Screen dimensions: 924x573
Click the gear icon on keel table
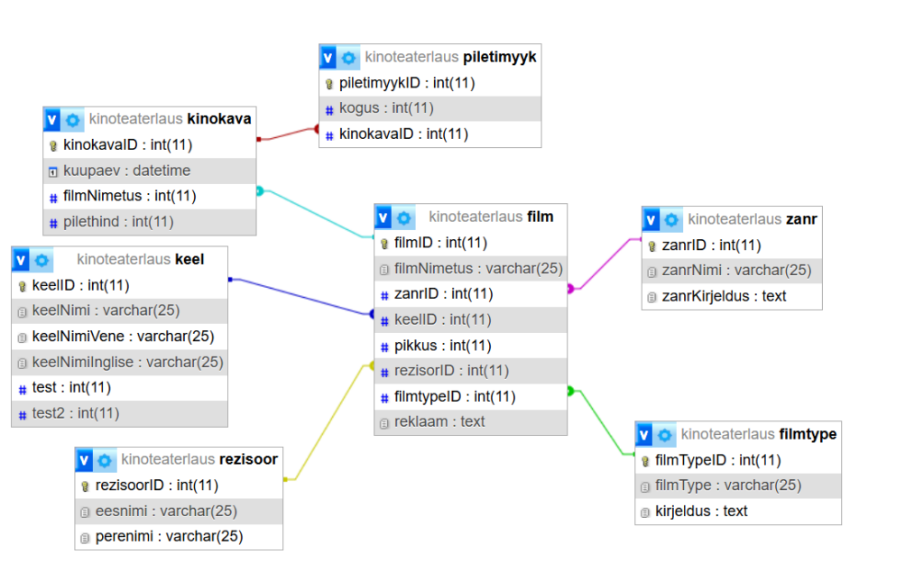[42, 260]
